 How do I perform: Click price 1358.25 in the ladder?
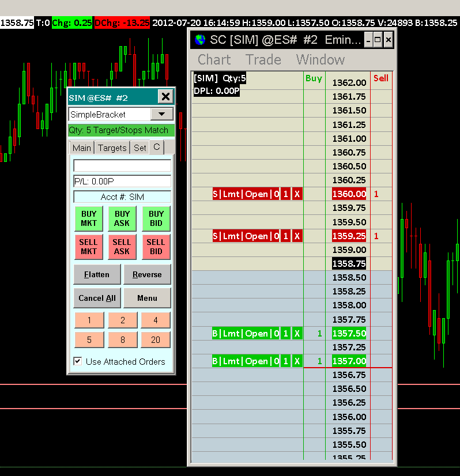pos(349,292)
